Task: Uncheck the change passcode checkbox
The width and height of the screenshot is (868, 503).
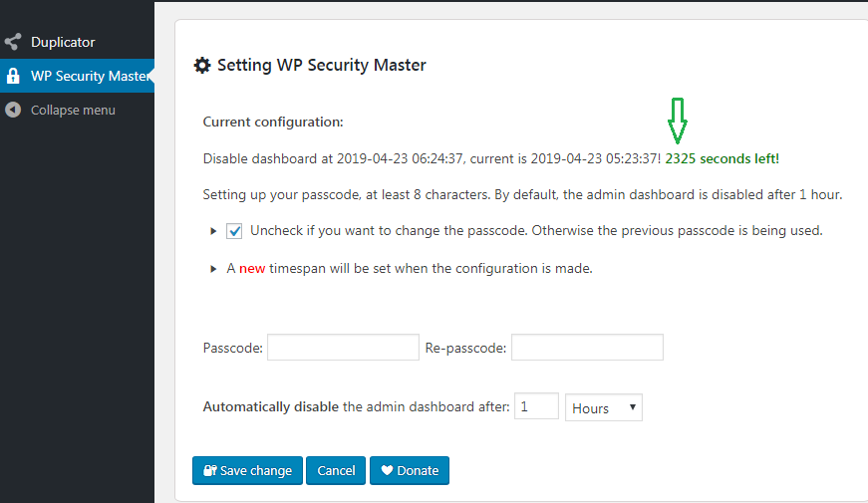Action: [235, 231]
